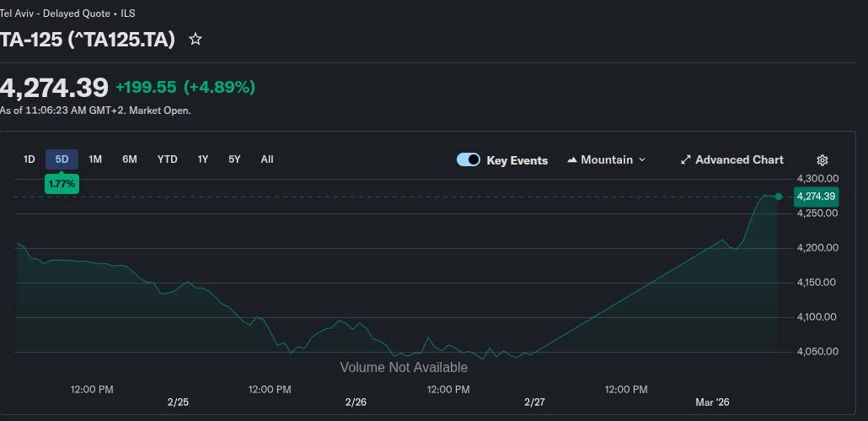Screen dimensions: 868x421
Task: Click the 4,250.00 y-axis label
Action: (817, 213)
